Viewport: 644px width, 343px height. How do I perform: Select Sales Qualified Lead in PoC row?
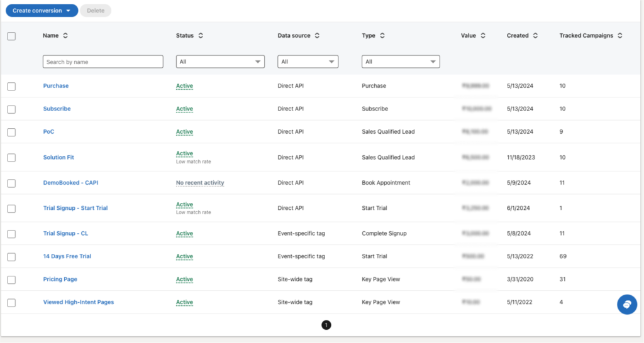click(x=388, y=132)
